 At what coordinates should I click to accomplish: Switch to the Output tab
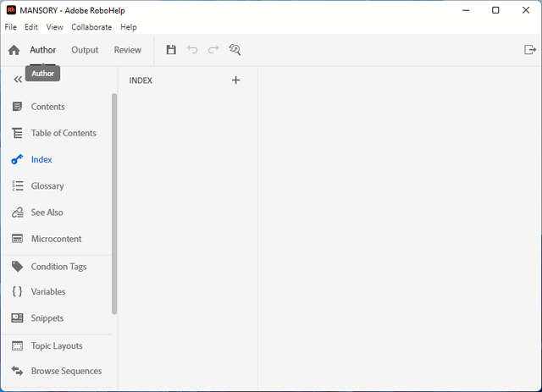(x=85, y=50)
